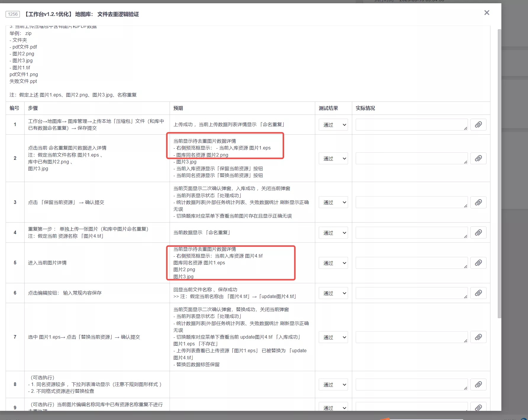Click attachment paperclip icon for step 3
Image resolution: width=528 pixels, height=420 pixels.
[478, 202]
